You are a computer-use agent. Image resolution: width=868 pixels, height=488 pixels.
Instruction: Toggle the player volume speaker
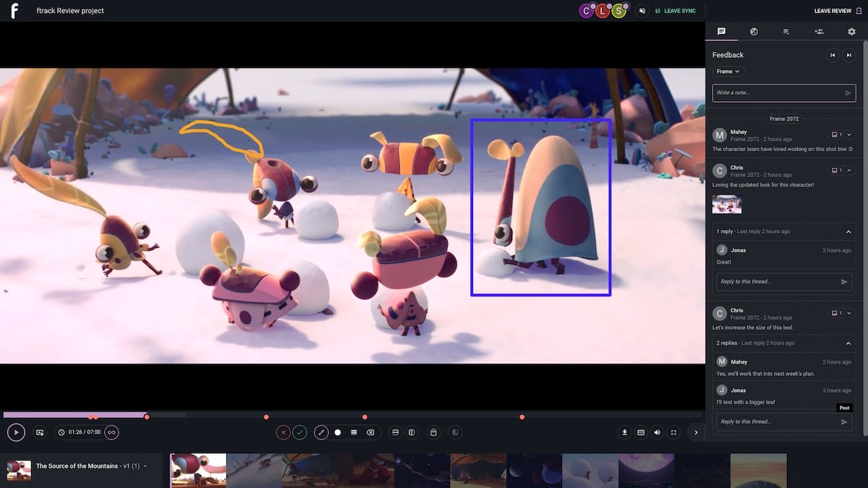tap(658, 432)
